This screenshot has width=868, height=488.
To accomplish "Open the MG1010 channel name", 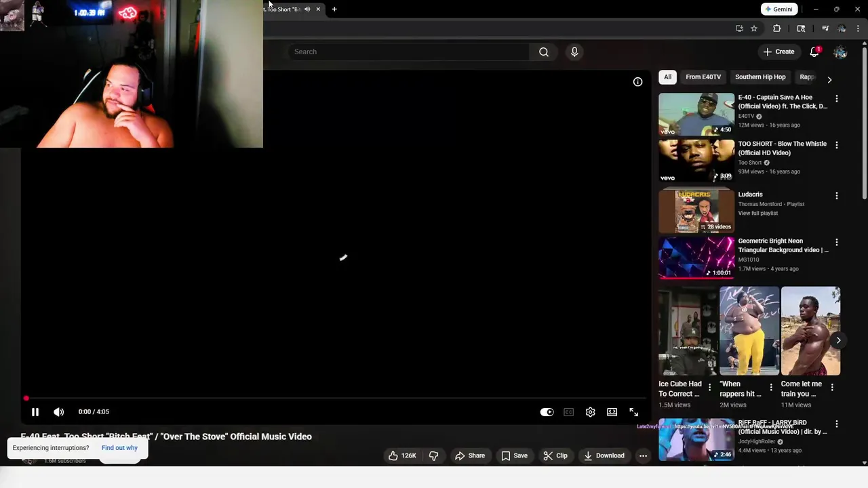I will pyautogui.click(x=749, y=260).
